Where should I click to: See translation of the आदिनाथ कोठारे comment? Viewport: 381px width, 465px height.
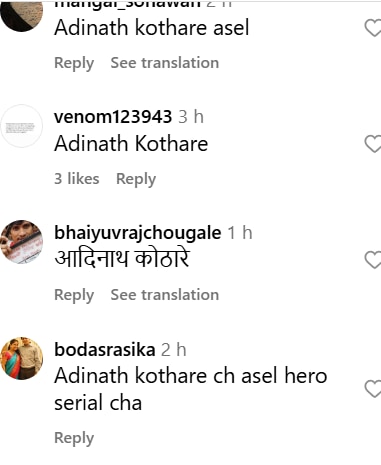pos(165,295)
